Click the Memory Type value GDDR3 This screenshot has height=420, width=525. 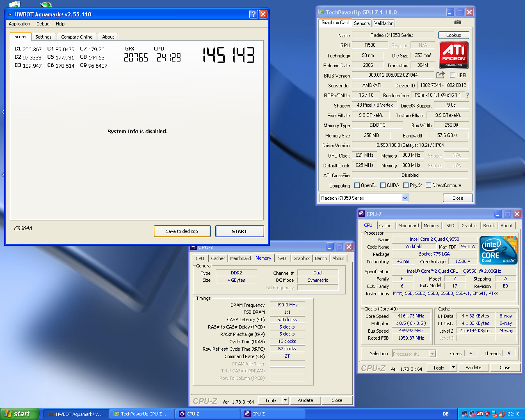tap(377, 125)
